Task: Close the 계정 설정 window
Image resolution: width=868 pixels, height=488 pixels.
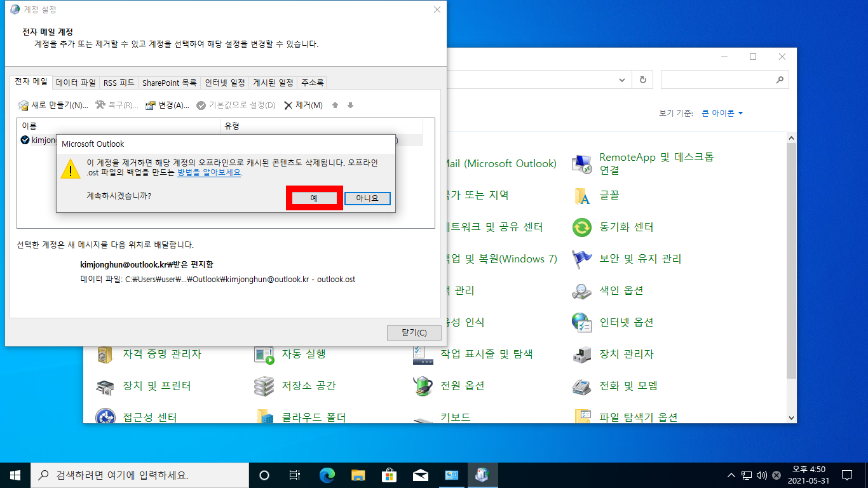Action: (437, 10)
